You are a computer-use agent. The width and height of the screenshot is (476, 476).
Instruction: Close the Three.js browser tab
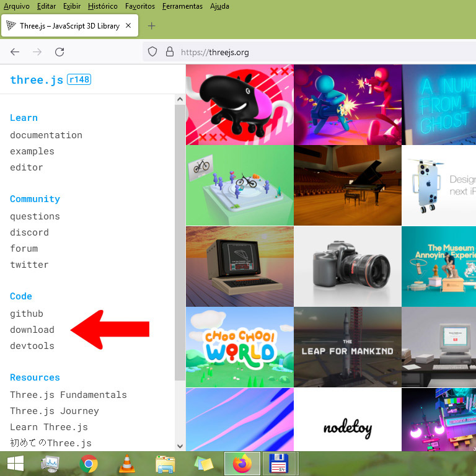[x=128, y=26]
